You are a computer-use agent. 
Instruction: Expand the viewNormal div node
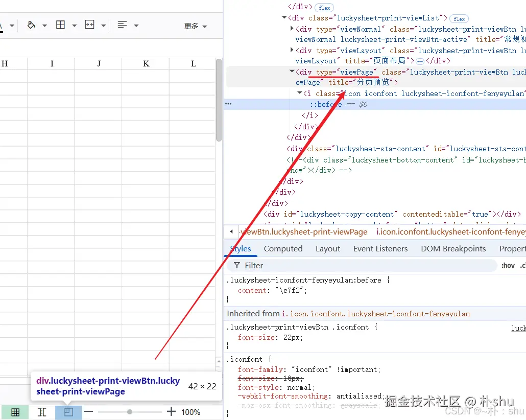tap(292, 29)
